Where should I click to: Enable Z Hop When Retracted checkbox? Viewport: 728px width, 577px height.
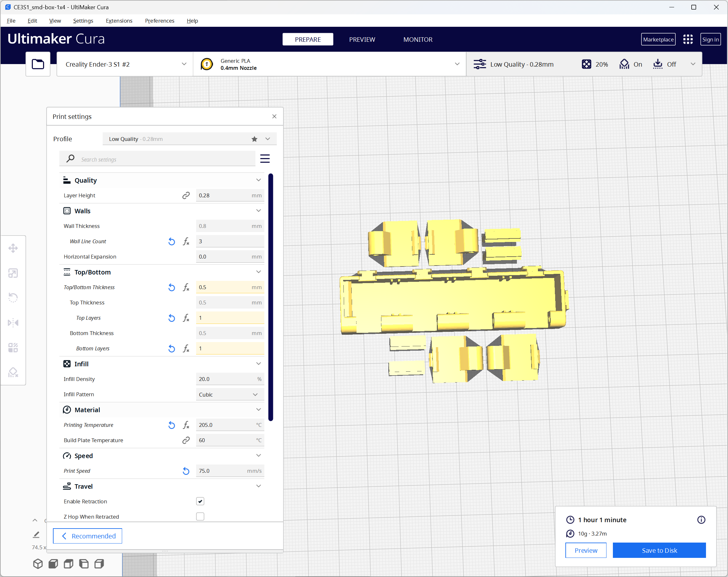click(200, 516)
